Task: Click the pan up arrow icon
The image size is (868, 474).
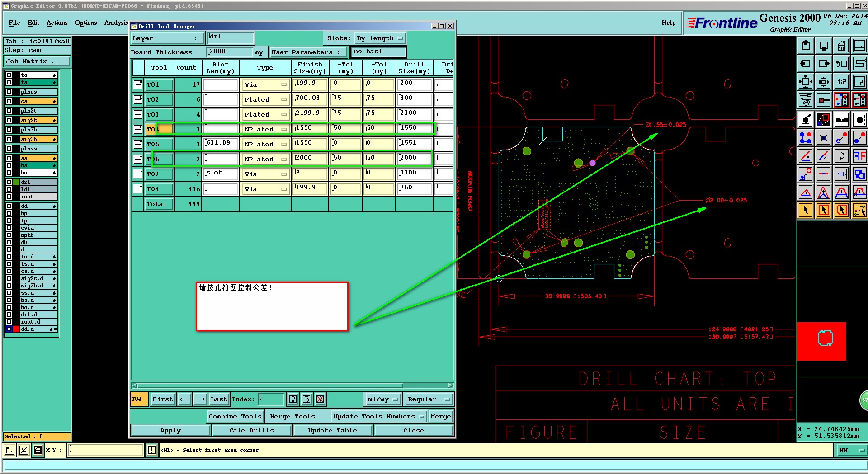Action: tap(806, 46)
